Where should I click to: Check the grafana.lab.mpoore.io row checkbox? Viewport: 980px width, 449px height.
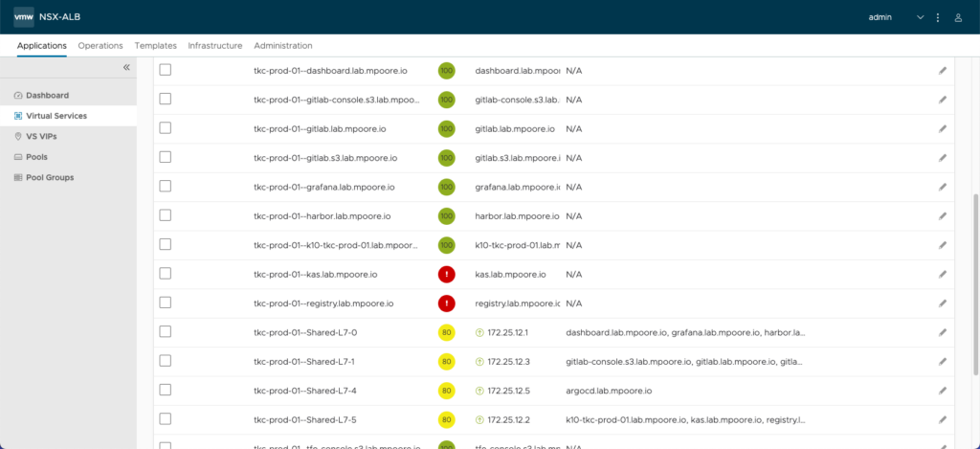165,187
